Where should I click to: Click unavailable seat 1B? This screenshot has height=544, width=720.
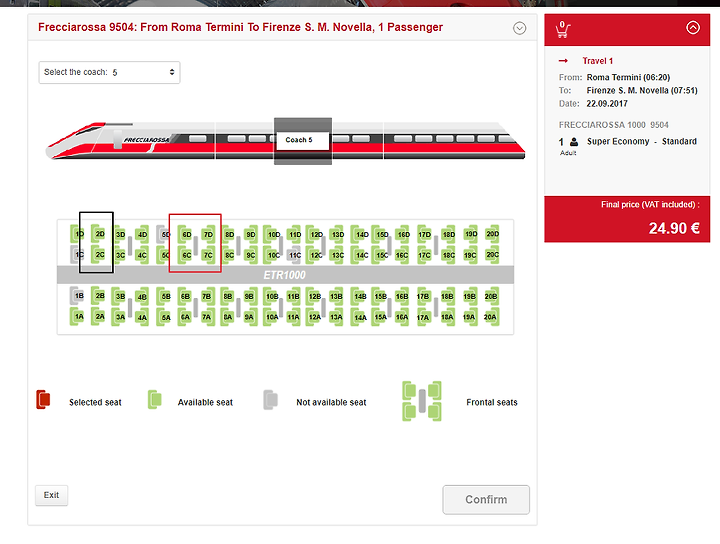click(78, 296)
